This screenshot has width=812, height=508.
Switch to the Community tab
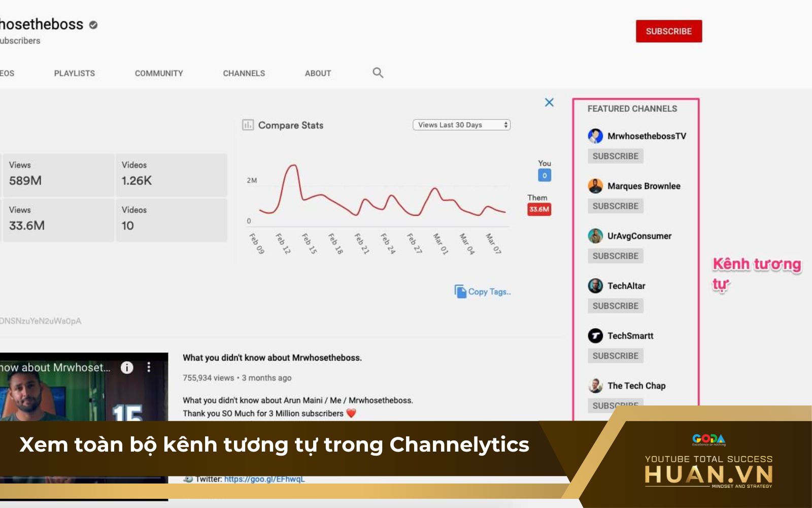coord(159,73)
